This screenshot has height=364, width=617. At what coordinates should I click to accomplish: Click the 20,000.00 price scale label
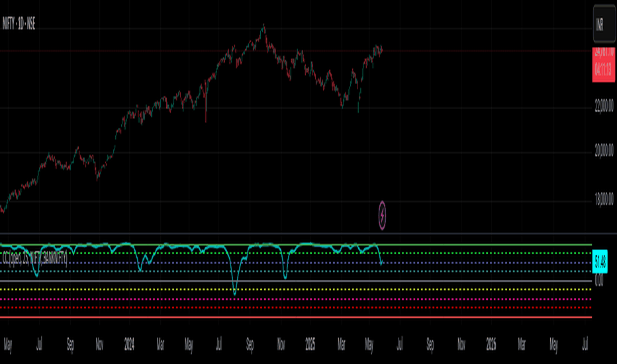[604, 150]
